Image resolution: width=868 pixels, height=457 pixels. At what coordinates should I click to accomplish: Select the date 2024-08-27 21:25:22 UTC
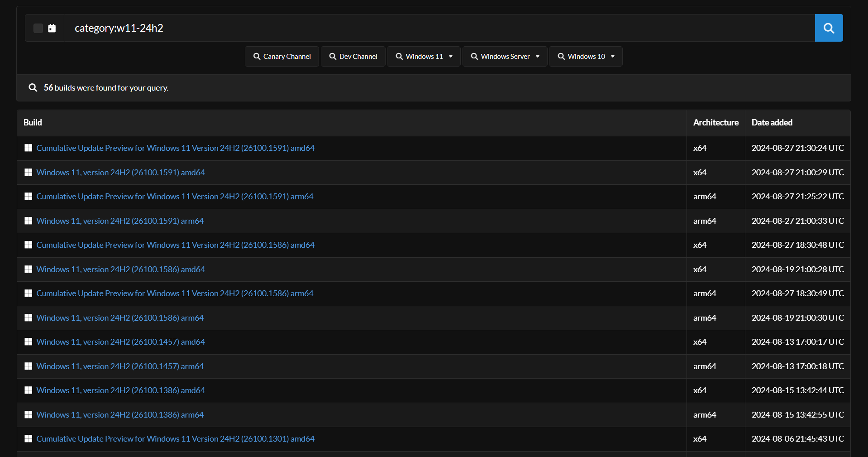(x=798, y=197)
